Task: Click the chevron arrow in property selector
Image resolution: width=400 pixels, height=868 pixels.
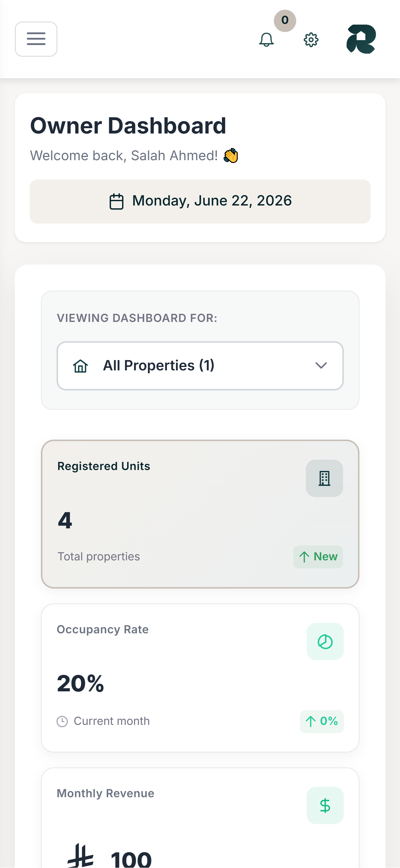Action: pyautogui.click(x=321, y=366)
